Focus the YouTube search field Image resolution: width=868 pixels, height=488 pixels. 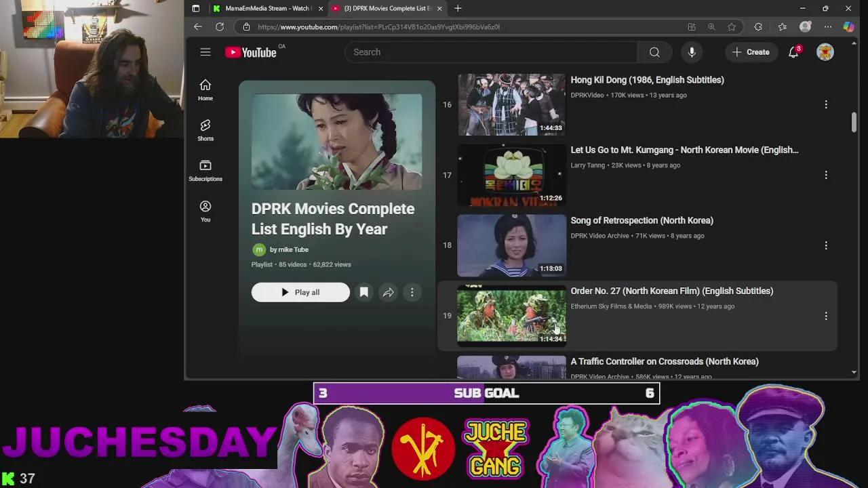491,52
